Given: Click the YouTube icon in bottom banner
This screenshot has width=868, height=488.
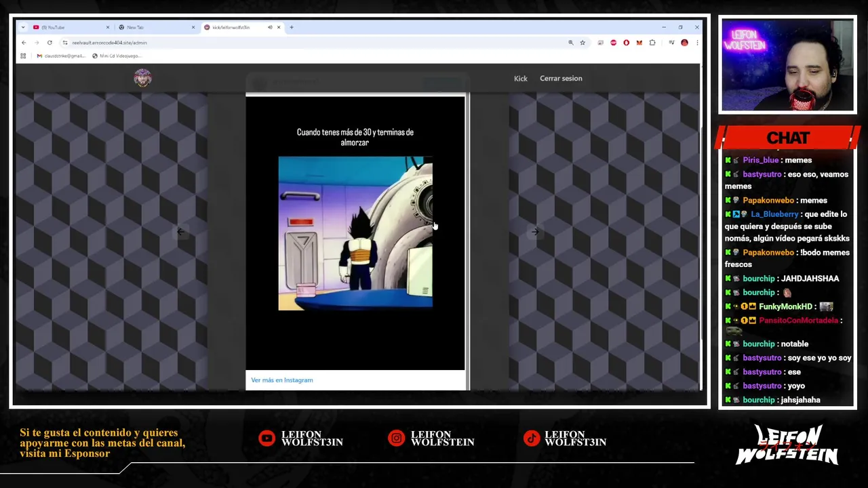Looking at the screenshot, I should [x=267, y=439].
